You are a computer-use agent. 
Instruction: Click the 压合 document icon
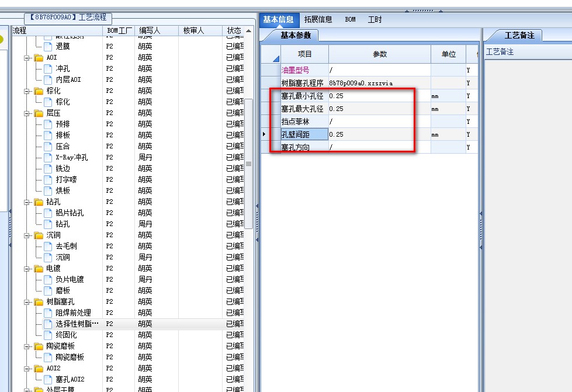click(48, 146)
